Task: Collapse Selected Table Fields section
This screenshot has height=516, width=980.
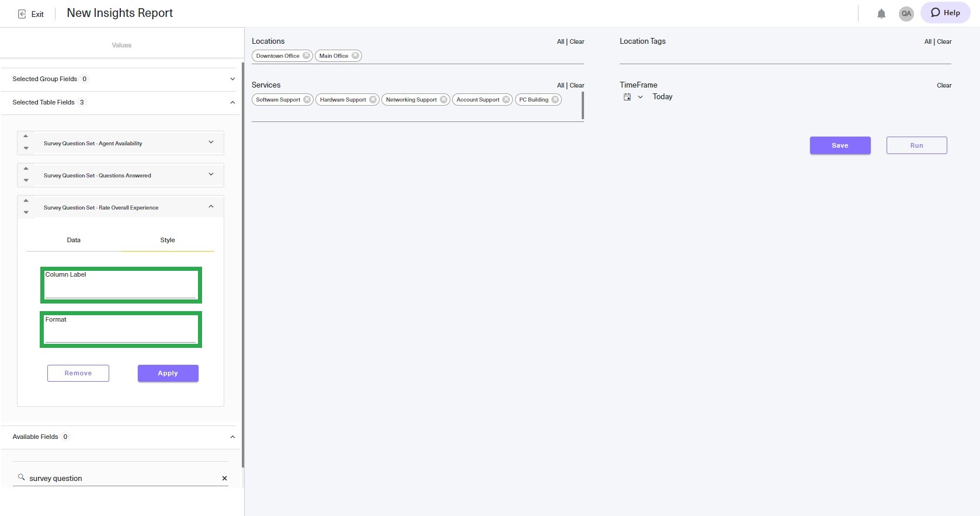Action: (232, 102)
